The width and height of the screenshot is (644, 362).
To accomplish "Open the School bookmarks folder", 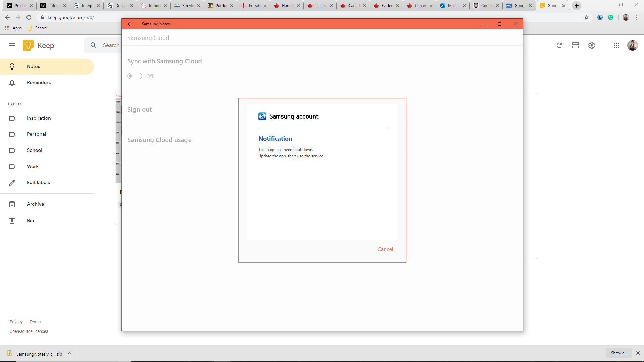I will pyautogui.click(x=38, y=28).
